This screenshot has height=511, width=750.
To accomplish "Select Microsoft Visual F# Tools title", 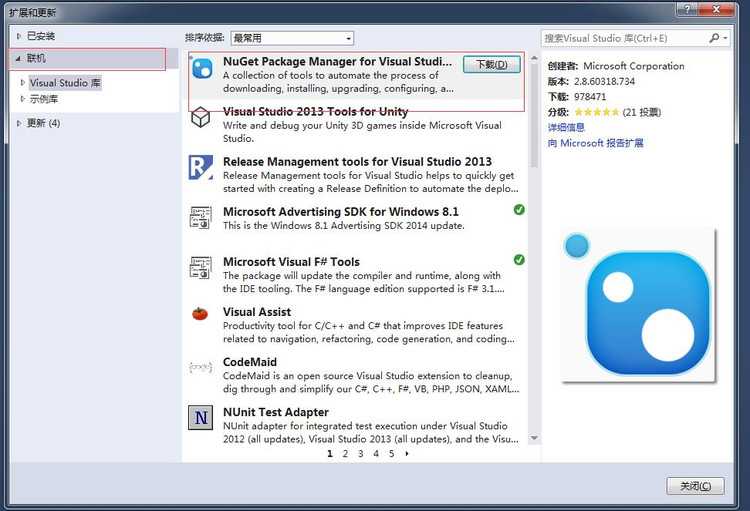I will (291, 262).
